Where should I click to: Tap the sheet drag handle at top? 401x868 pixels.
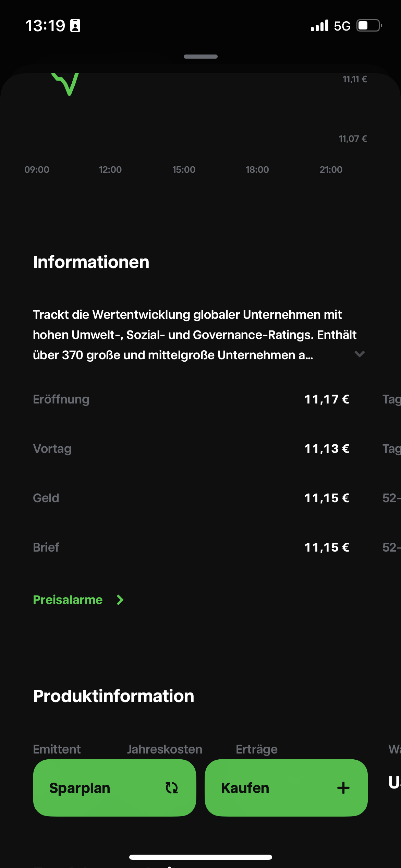pos(200,57)
